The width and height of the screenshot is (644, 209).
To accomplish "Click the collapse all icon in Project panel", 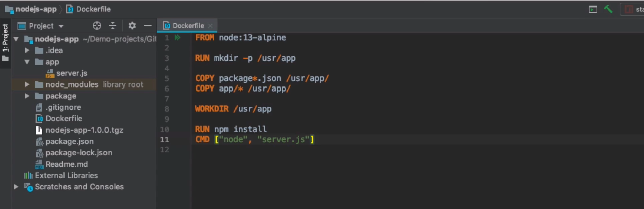I will click(113, 26).
